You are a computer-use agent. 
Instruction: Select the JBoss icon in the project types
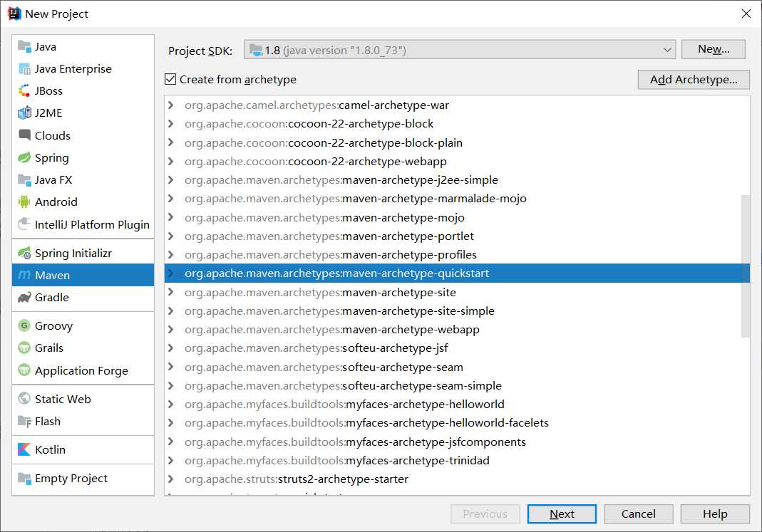(x=25, y=91)
